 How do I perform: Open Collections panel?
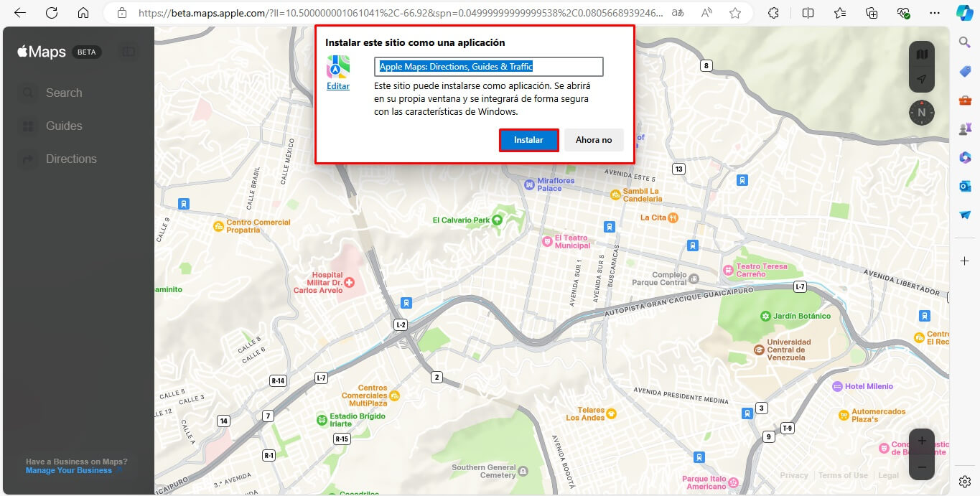click(x=872, y=13)
